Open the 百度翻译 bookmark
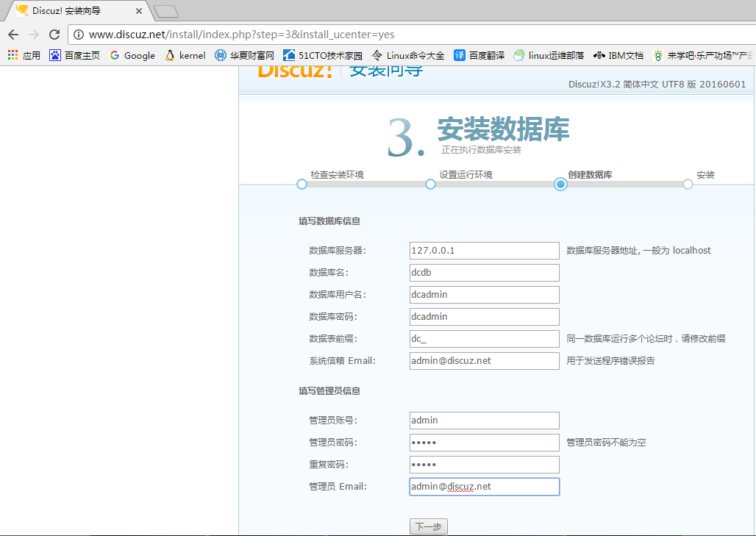Screen dimensions: 756x536 479,55
